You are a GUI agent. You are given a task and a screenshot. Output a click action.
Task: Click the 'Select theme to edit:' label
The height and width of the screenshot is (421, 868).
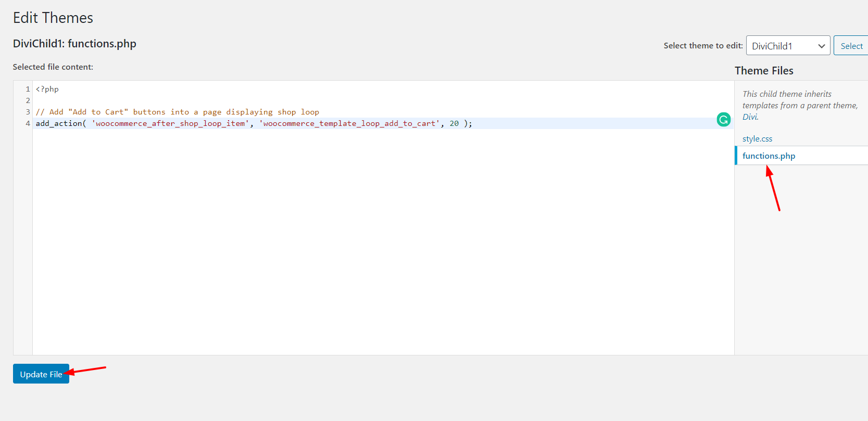coord(703,46)
